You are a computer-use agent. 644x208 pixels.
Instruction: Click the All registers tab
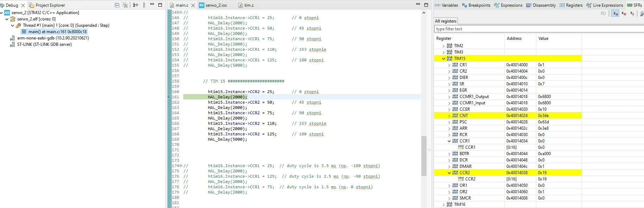click(x=446, y=21)
